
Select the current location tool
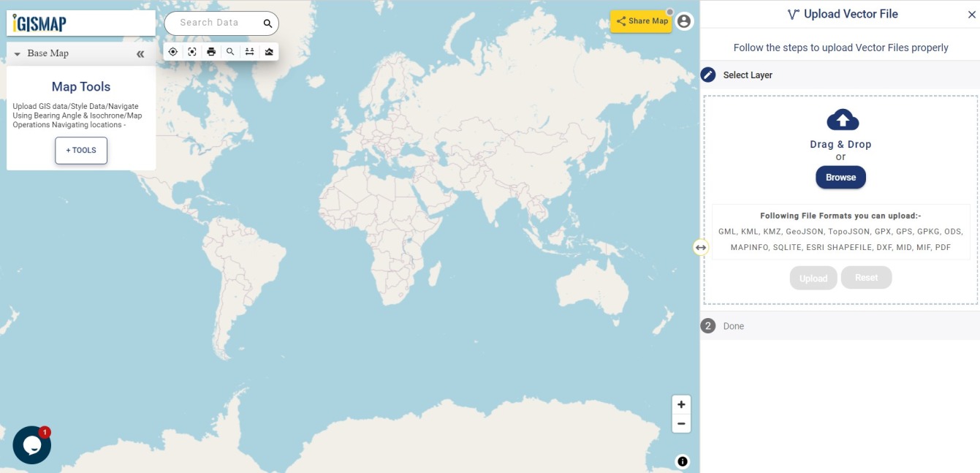point(173,51)
